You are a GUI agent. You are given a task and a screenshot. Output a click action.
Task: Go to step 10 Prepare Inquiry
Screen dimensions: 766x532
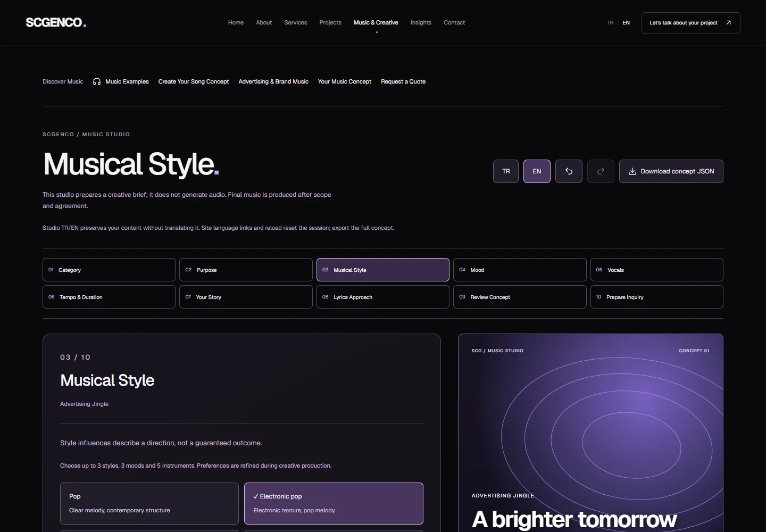[x=657, y=297]
